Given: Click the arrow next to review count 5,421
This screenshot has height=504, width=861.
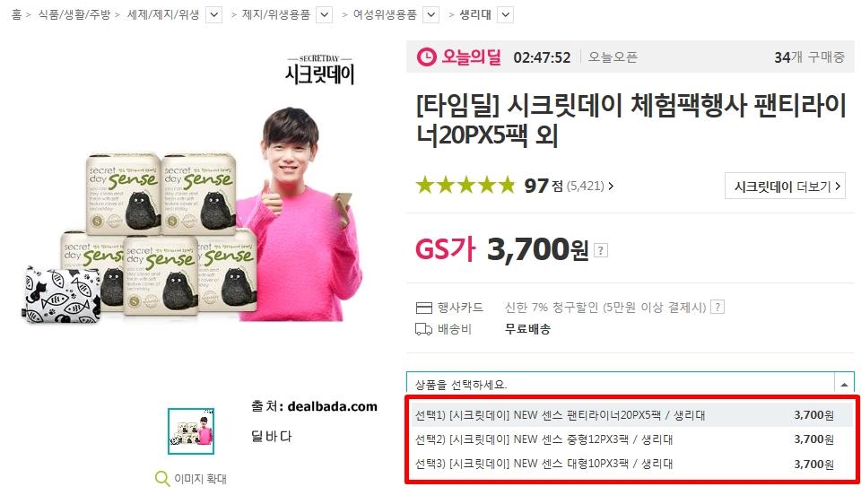Looking at the screenshot, I should [x=611, y=187].
